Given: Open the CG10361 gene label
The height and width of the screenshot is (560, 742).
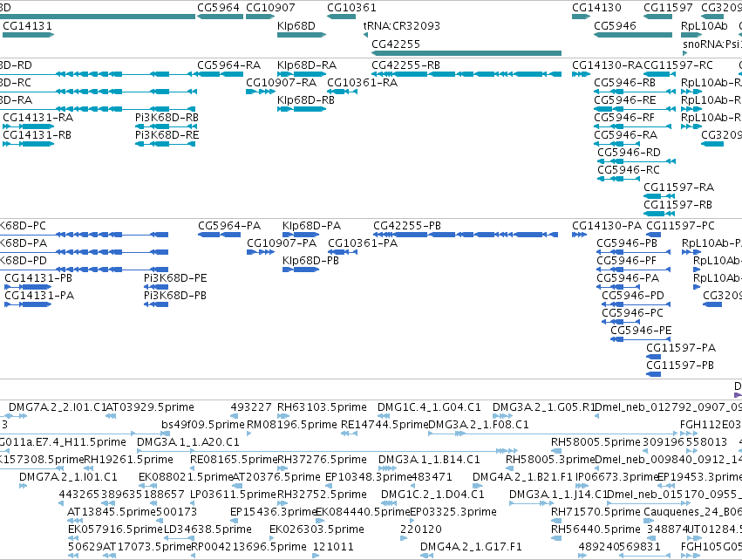Looking at the screenshot, I should [x=351, y=8].
